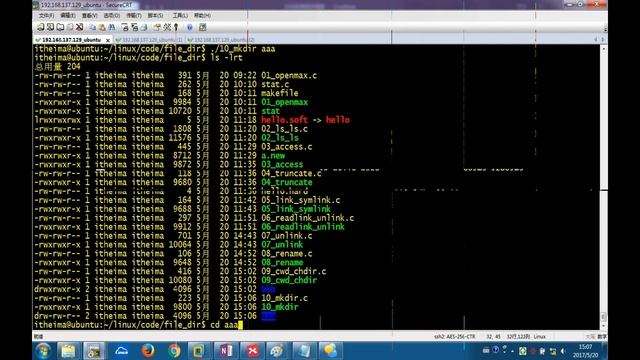Image resolution: width=640 pixels, height=360 pixels.
Task: Click the Reconnect toolbar icon
Action: coord(70,27)
